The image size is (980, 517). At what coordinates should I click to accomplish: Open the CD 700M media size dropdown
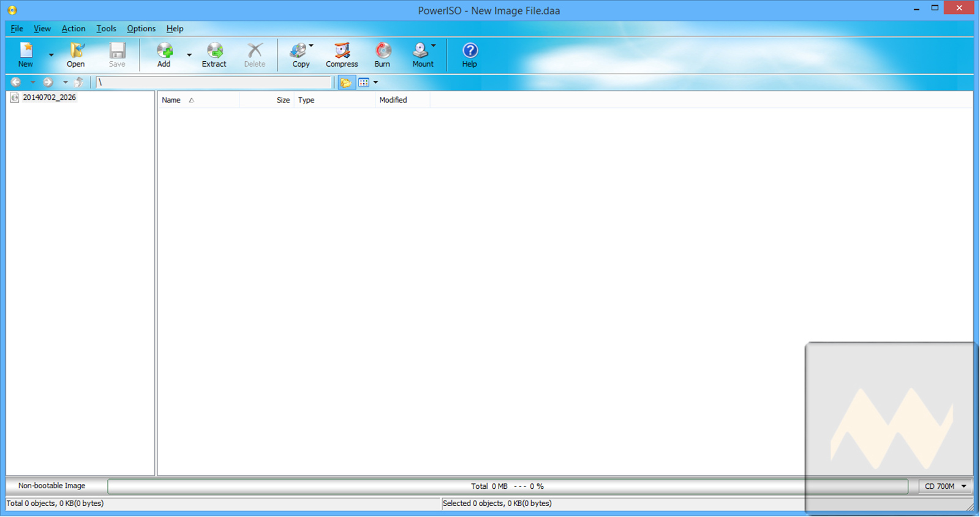pos(946,486)
